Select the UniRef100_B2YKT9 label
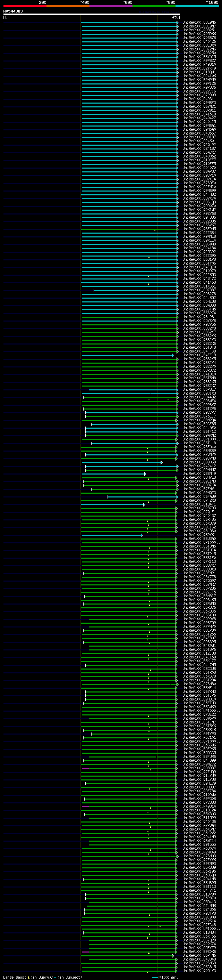222x980 pixels. (199, 68)
